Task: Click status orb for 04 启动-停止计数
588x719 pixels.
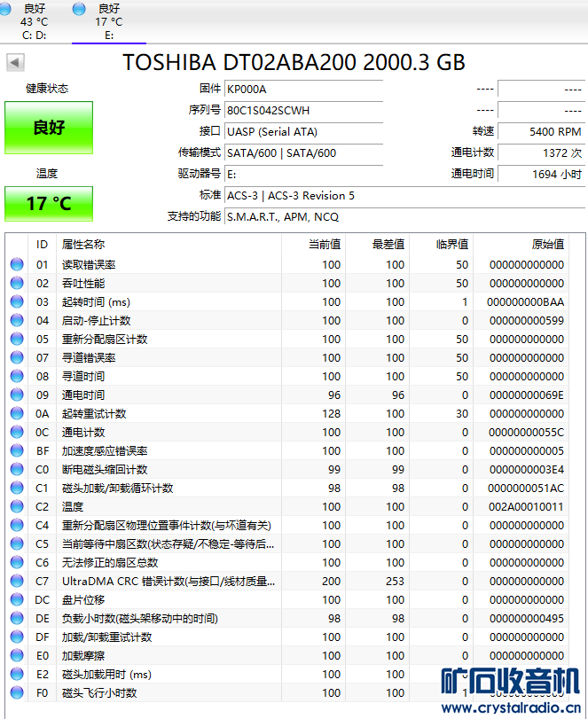Action: [17, 321]
